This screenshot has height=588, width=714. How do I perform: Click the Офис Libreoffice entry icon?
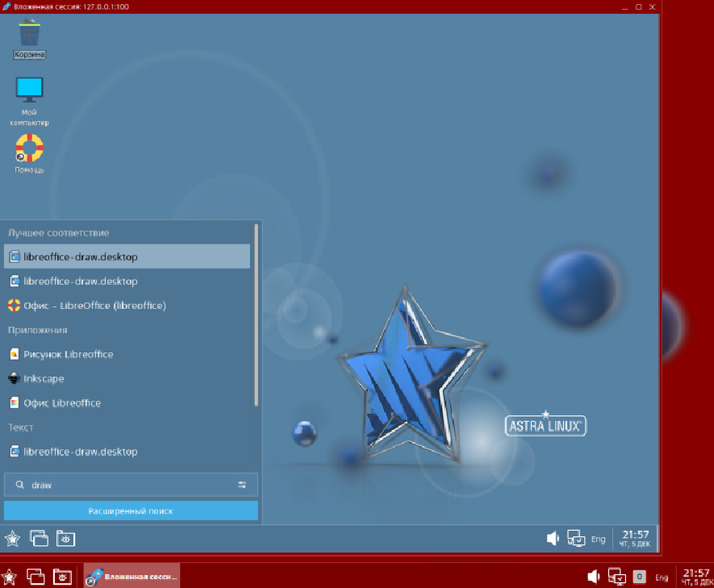pos(14,402)
